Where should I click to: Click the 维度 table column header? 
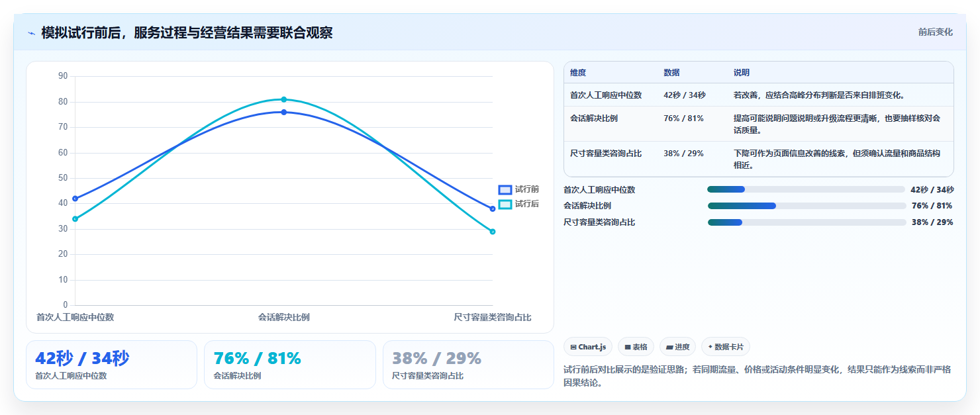pyautogui.click(x=578, y=73)
